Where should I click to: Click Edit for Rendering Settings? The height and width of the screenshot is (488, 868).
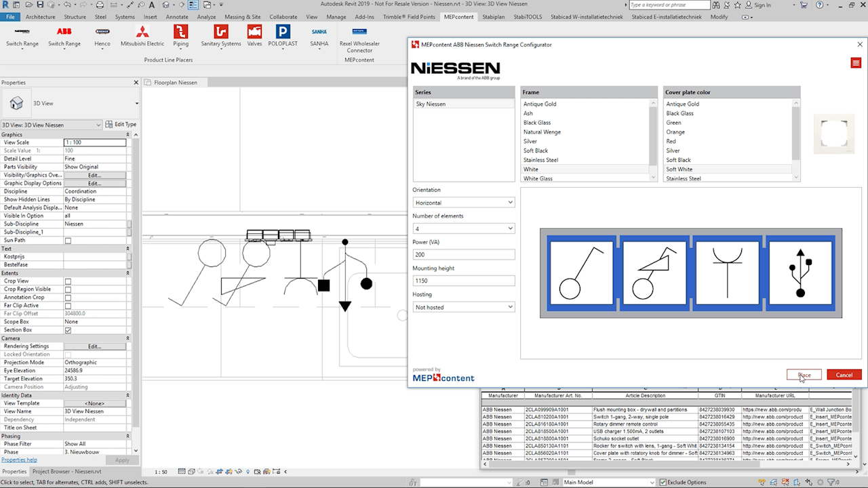pyautogui.click(x=94, y=346)
